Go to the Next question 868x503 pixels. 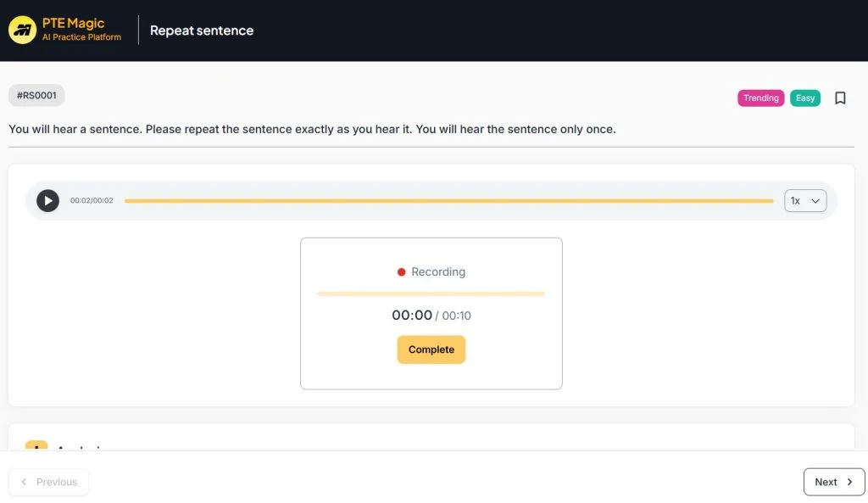coord(833,482)
